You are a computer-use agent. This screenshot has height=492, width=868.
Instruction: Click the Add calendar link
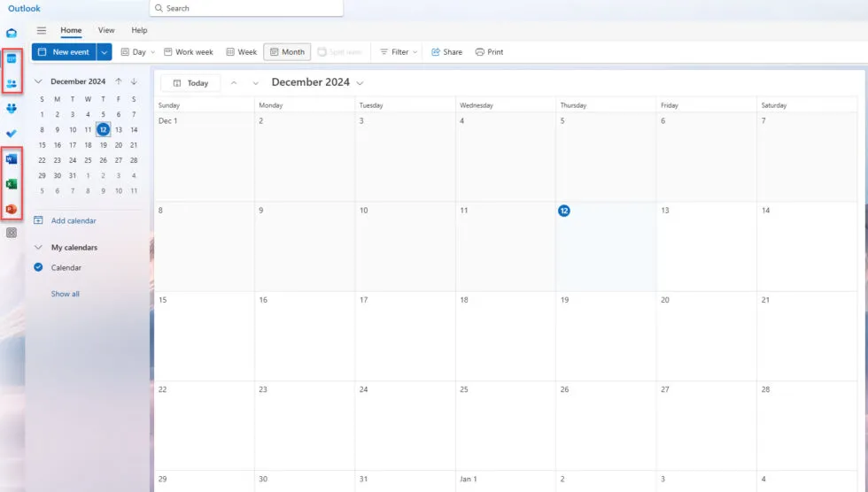pyautogui.click(x=74, y=220)
